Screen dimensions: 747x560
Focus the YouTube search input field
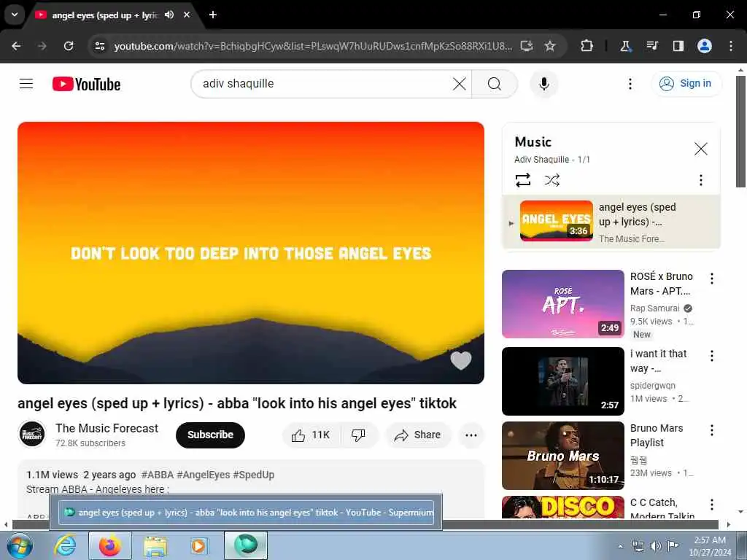324,85
